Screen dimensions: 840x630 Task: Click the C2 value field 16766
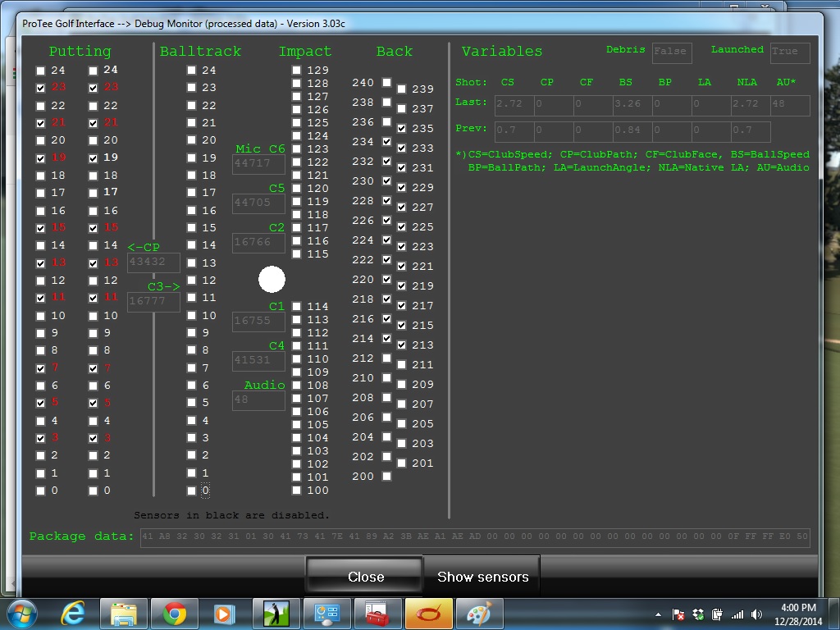(258, 243)
